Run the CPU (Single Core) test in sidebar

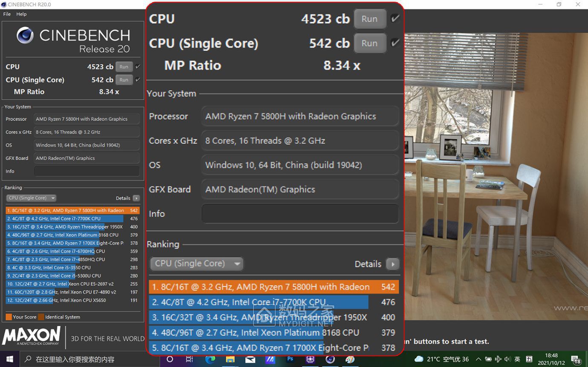pos(124,80)
